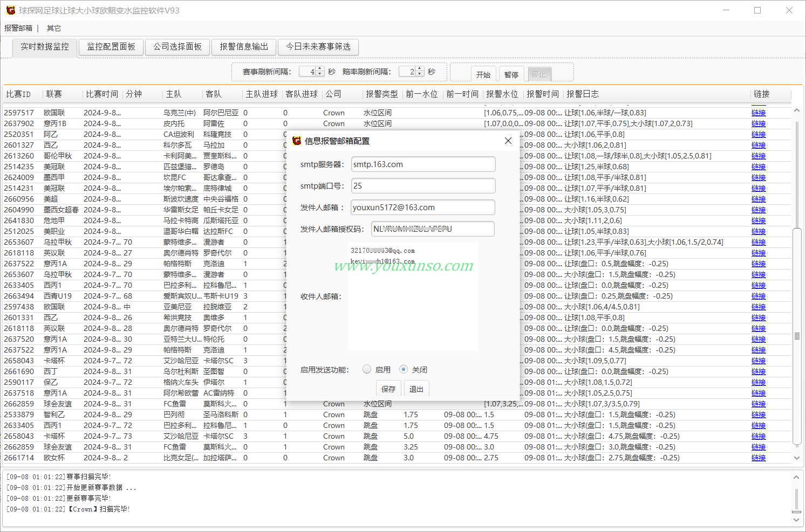This screenshot has height=532, width=806.
Task: Click the 报警日志 column header
Action: (x=657, y=94)
